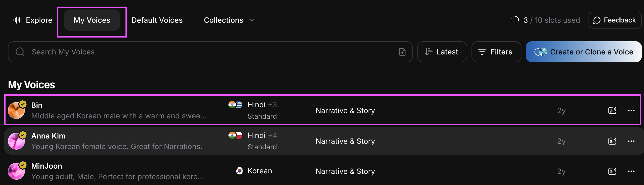Open the Latest sort dropdown
The image size is (644, 185).
click(442, 52)
